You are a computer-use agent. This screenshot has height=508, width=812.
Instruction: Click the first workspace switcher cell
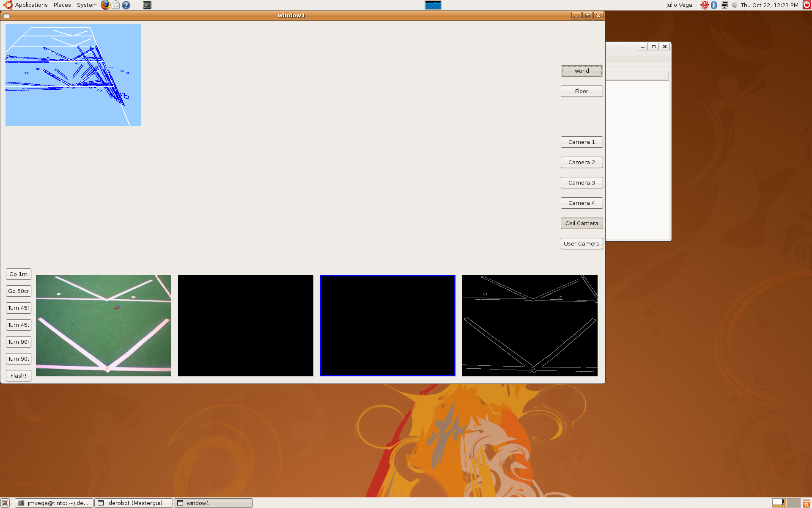point(779,502)
